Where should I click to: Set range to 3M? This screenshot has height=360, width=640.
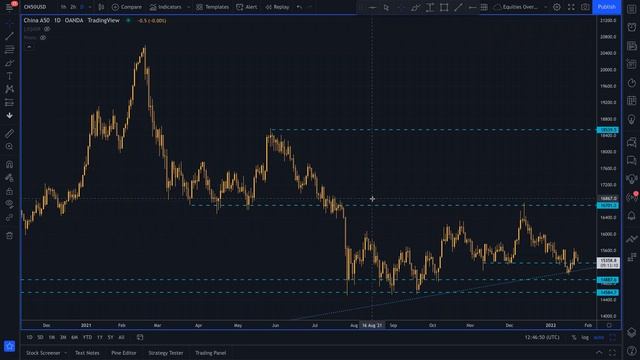(x=63, y=337)
